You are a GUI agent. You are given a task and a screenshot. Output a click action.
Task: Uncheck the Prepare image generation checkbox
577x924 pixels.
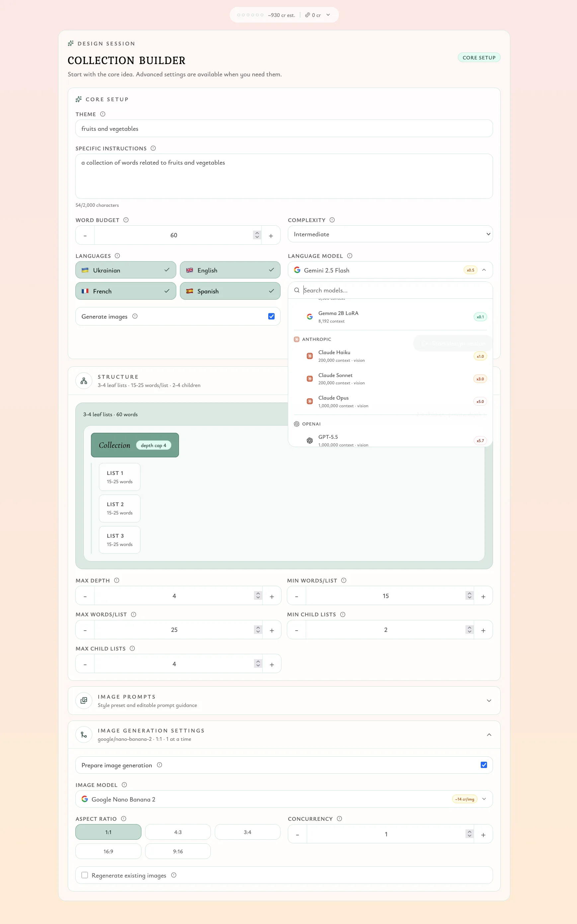click(x=483, y=765)
